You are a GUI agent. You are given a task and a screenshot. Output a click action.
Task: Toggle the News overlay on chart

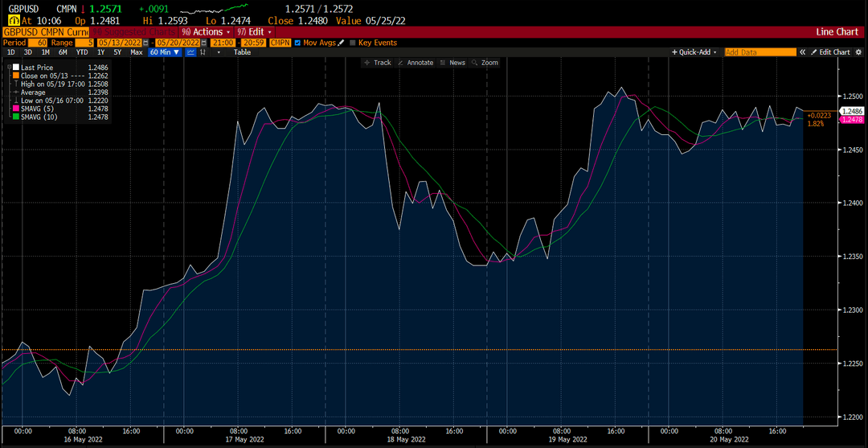click(x=452, y=63)
